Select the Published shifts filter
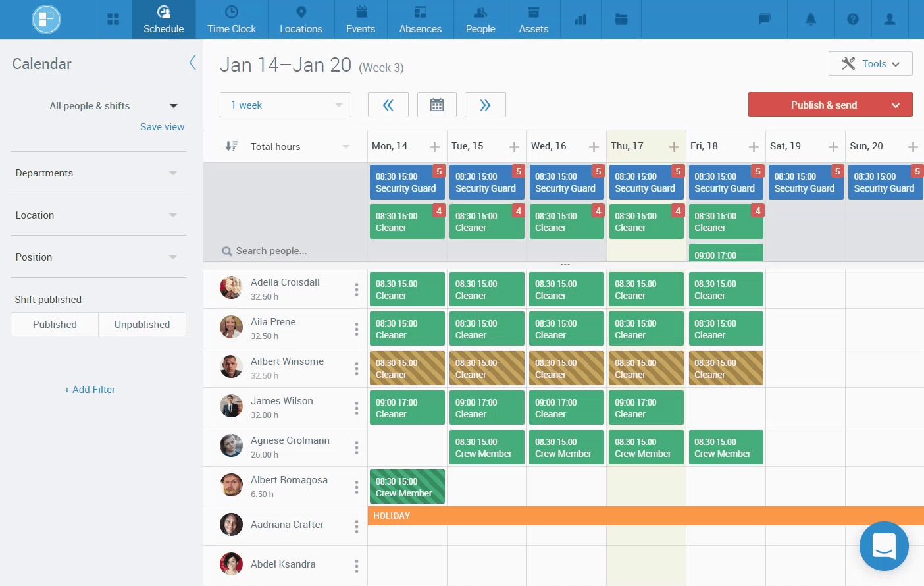 click(x=55, y=324)
